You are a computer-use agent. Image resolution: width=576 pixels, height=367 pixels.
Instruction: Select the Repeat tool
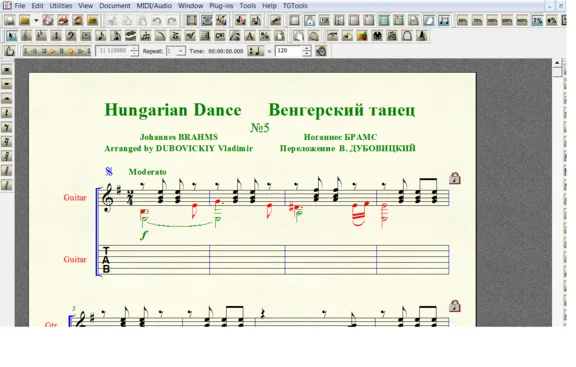205,36
